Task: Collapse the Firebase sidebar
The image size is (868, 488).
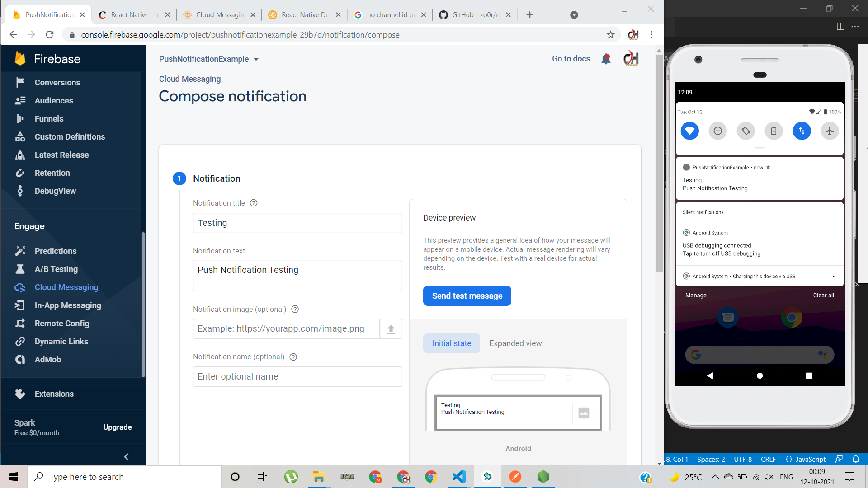Action: (126, 457)
